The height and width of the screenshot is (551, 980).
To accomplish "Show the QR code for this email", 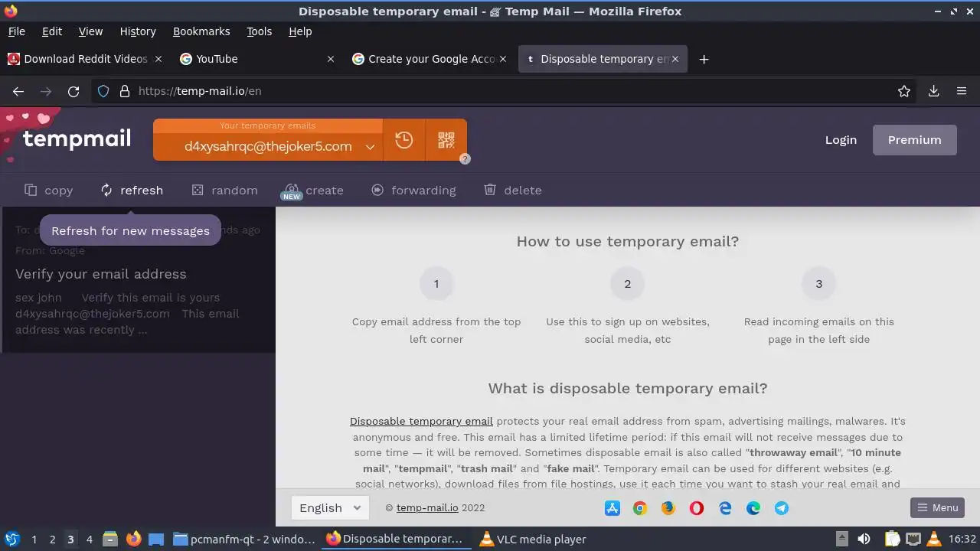I will (446, 140).
